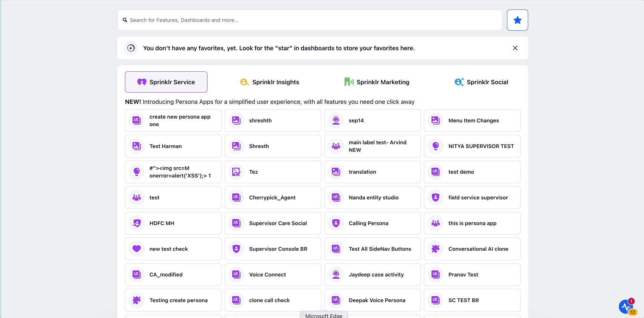
Task: Click the shreshth persona icon
Action: [236, 120]
